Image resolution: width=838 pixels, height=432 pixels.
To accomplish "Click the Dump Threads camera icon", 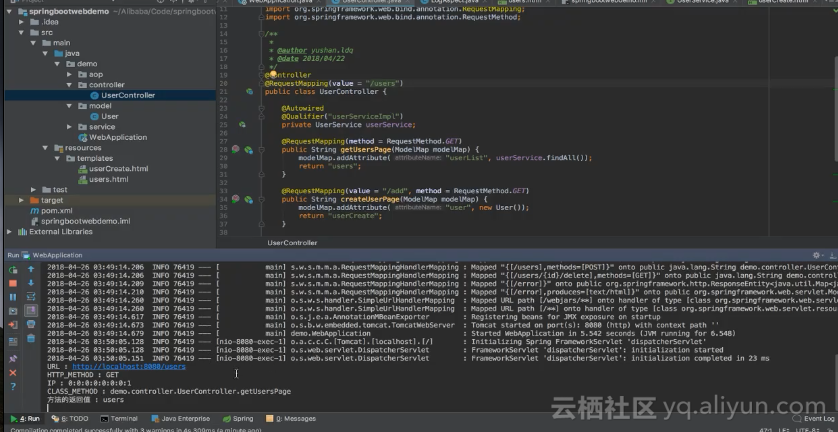I will click(x=13, y=311).
